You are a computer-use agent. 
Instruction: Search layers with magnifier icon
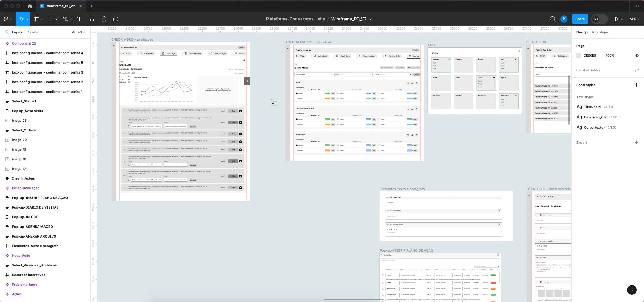(x=7, y=32)
